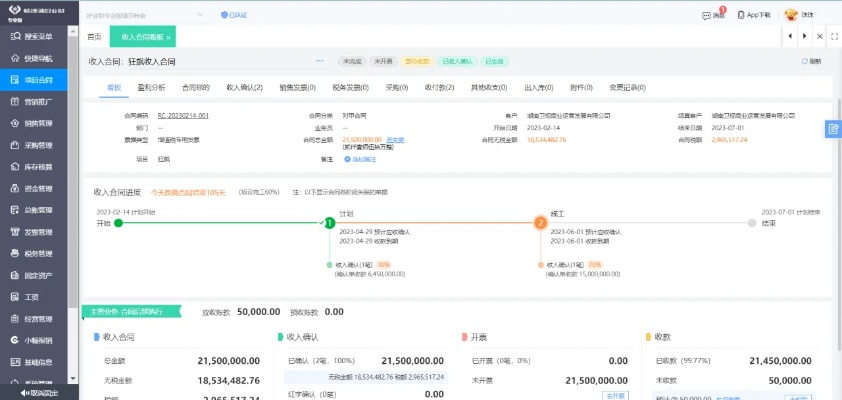This screenshot has width=842, height=400.
Task: Switch to the 盈利分析 tab
Action: [152, 88]
